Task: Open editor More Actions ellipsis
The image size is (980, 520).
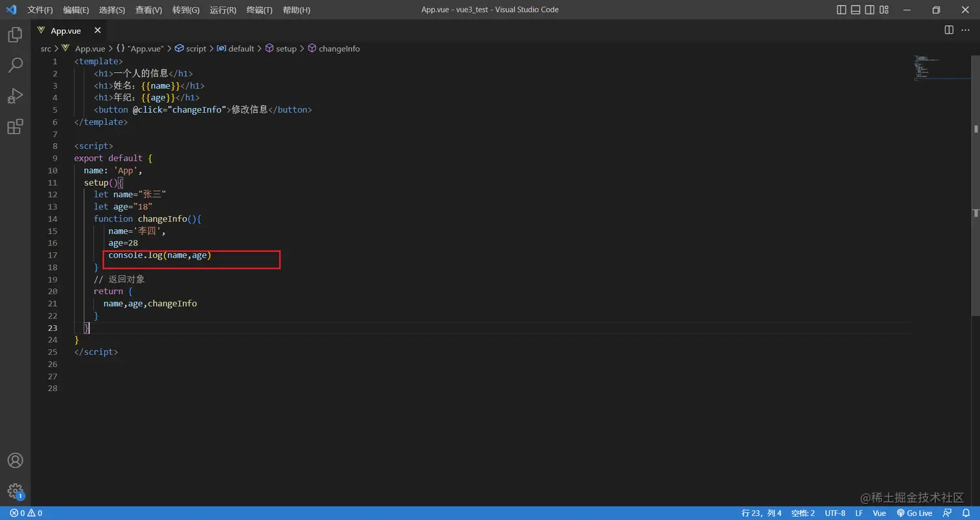Action: point(966,30)
